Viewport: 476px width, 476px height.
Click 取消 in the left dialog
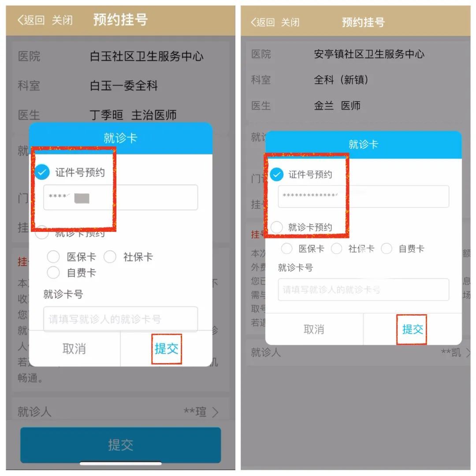coord(74,349)
